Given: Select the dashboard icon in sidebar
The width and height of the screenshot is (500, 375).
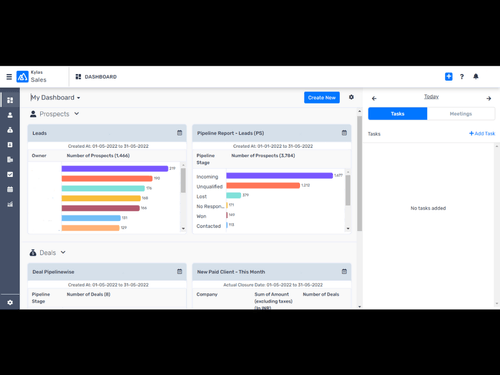Looking at the screenshot, I should (x=10, y=100).
